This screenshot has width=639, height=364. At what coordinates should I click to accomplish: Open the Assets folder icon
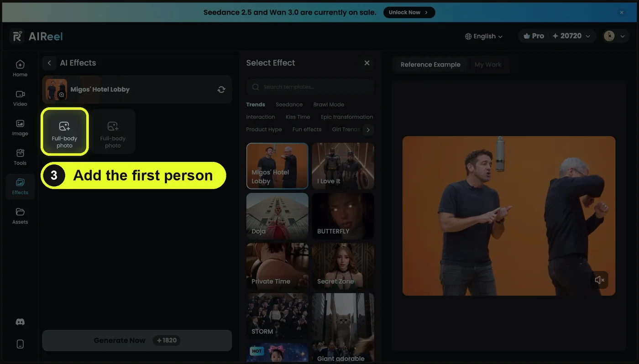point(20,216)
